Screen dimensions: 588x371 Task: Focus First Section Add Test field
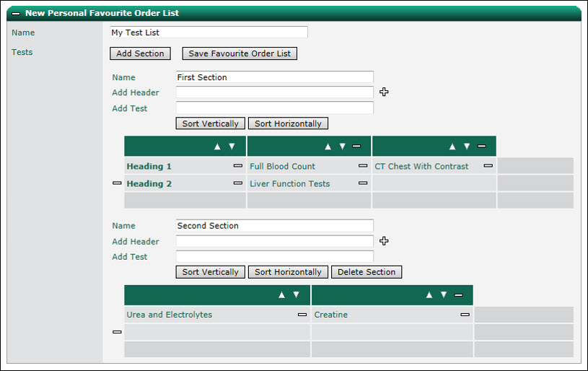click(274, 108)
